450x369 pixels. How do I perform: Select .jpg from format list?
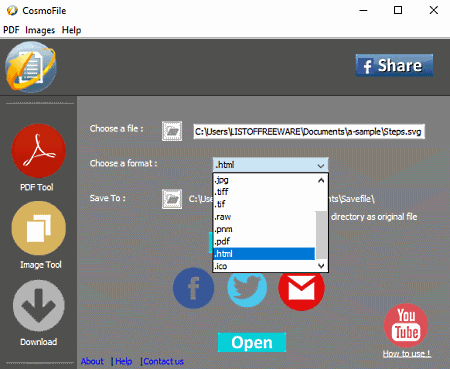pyautogui.click(x=264, y=180)
